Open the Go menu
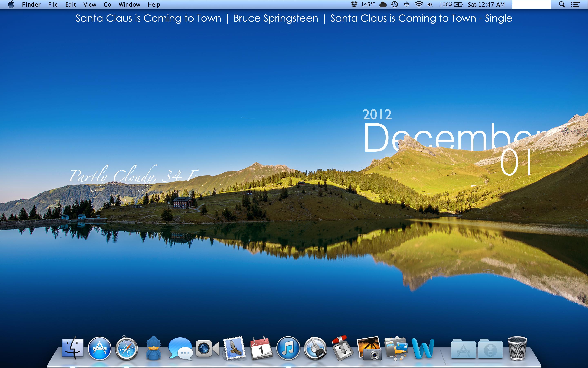Screen dimensions: 588x368 point(107,4)
